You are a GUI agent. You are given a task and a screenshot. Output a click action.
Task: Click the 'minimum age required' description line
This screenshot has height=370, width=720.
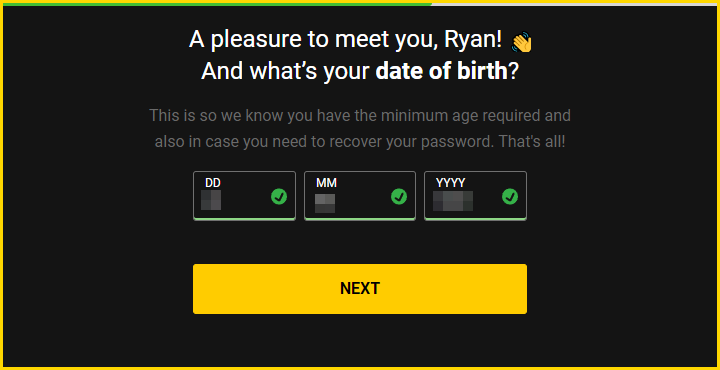tap(360, 115)
